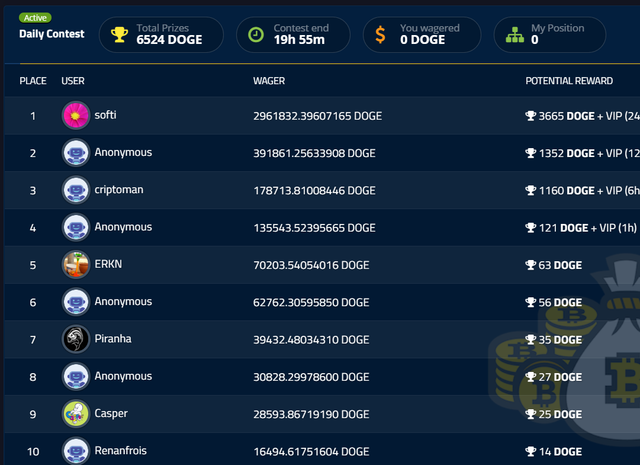The image size is (640, 465).
Task: Select wager 2961832.39607165 DOGE
Action: [318, 116]
